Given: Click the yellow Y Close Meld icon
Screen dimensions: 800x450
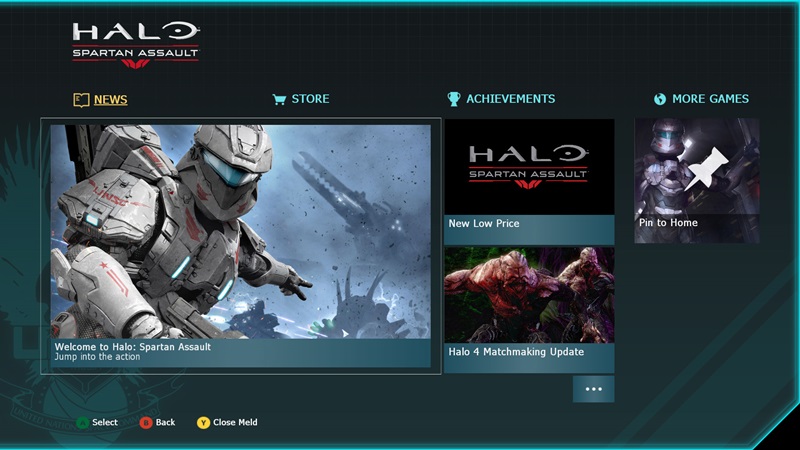Looking at the screenshot, I should (x=203, y=422).
